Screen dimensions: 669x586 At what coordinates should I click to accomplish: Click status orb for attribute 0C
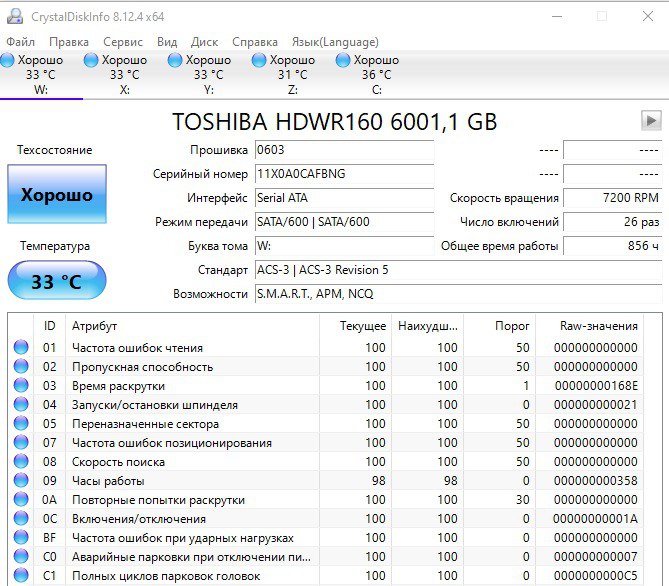tap(21, 518)
